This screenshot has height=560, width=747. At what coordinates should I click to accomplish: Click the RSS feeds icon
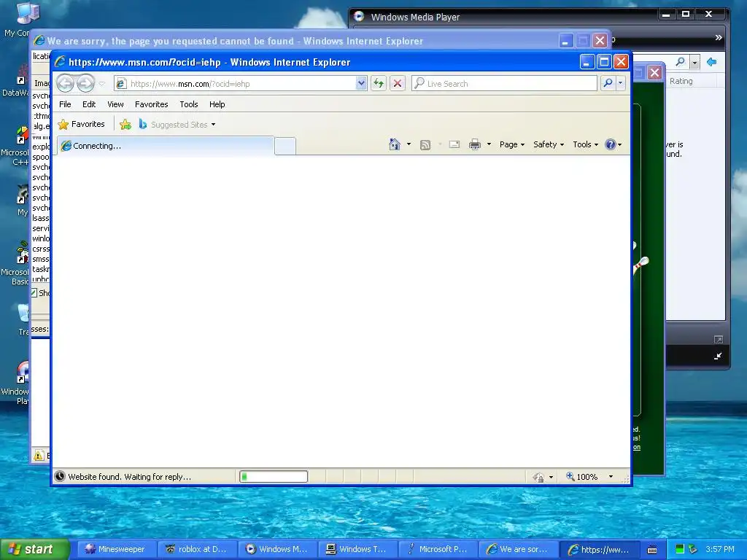tap(425, 145)
